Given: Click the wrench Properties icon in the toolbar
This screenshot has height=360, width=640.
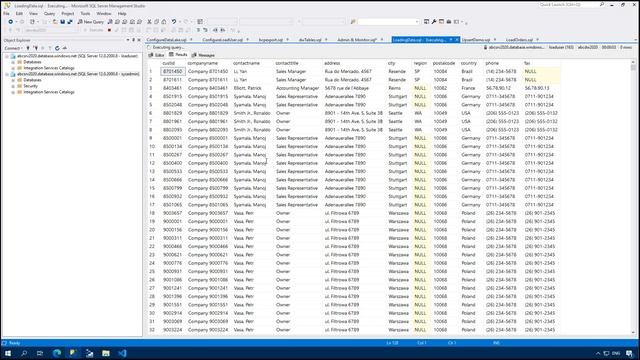Looking at the screenshot, I should pos(434,22).
